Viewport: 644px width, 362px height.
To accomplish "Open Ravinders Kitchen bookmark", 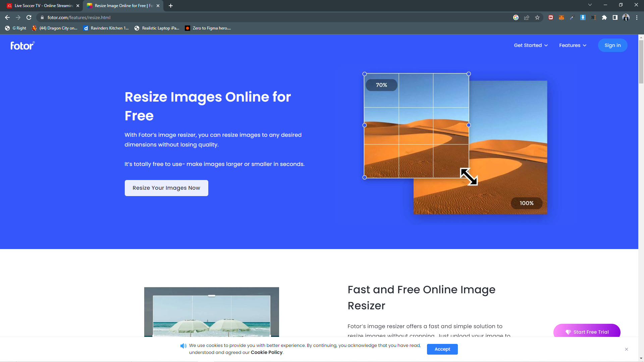I will click(106, 28).
